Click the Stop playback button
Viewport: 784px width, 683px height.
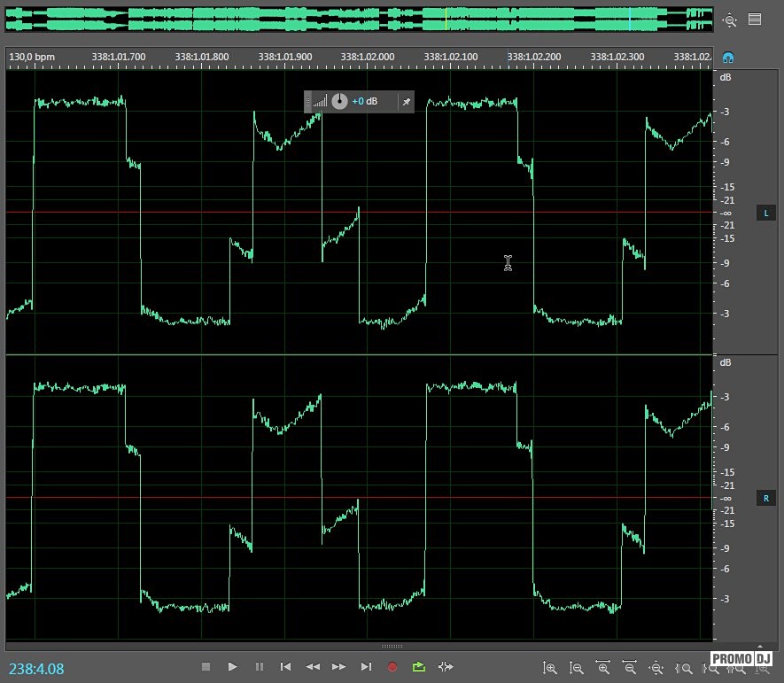(x=206, y=667)
